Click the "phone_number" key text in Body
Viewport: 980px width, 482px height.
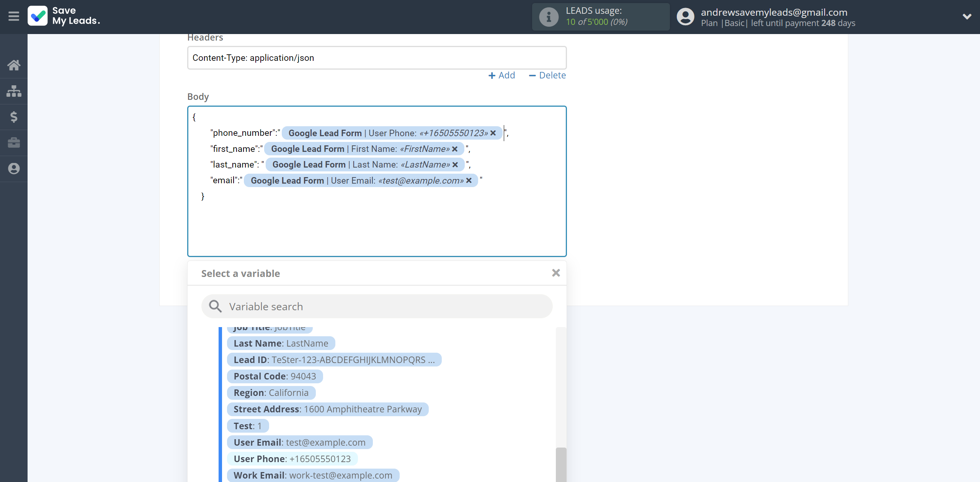(243, 133)
